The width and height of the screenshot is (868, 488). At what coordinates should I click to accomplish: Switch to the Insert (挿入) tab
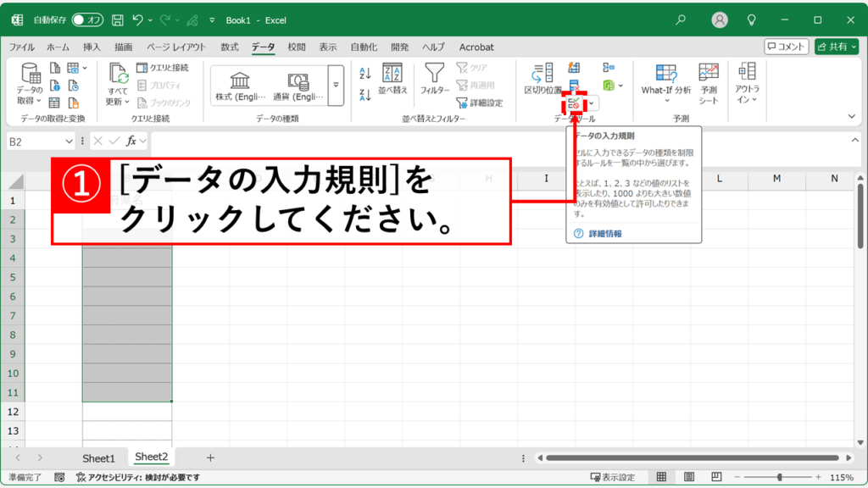[x=92, y=47]
